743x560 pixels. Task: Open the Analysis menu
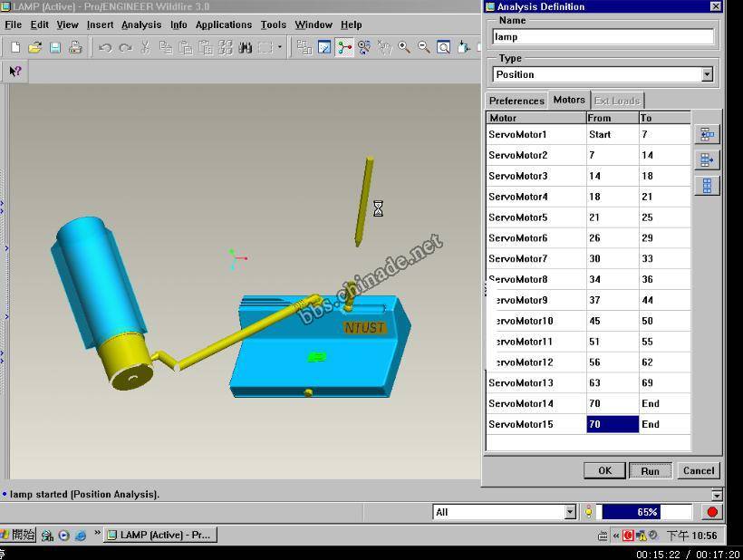tap(141, 24)
